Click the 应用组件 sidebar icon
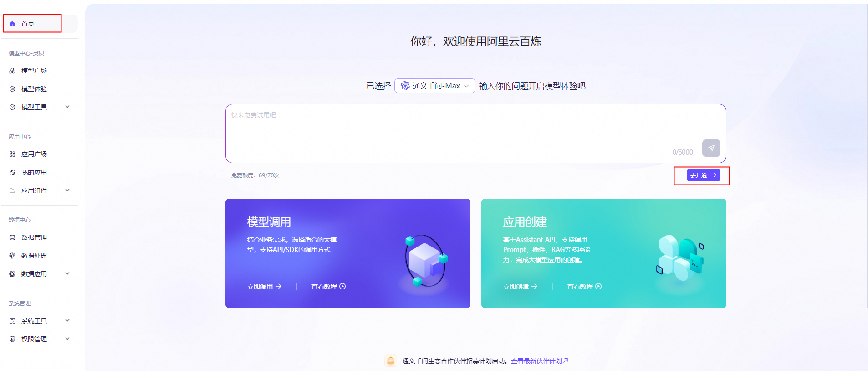This screenshot has width=868, height=371. click(12, 191)
